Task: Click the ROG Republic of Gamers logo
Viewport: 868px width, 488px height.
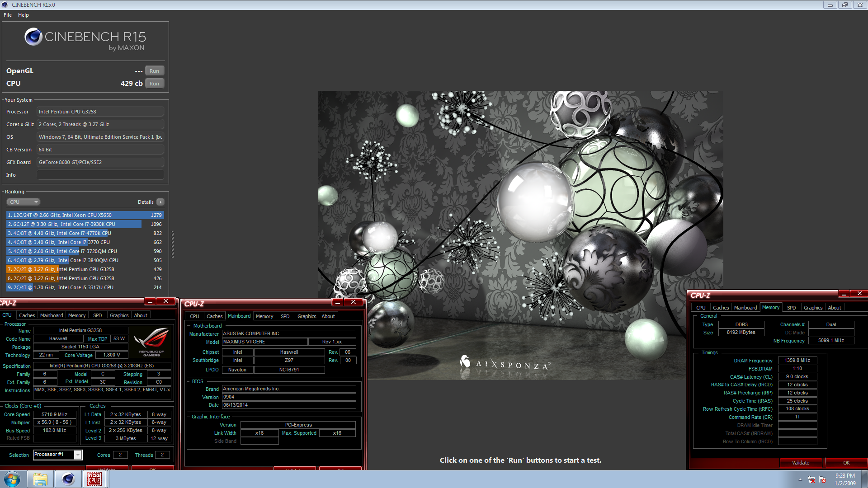Action: point(151,343)
